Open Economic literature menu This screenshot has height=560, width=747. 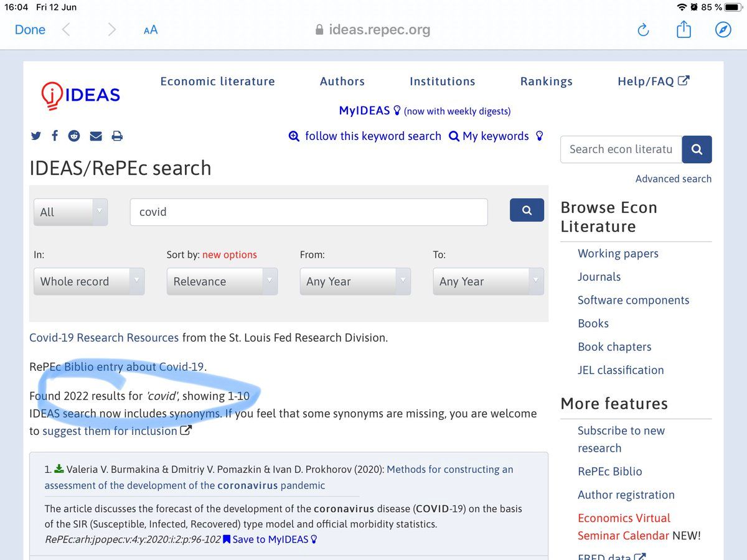(217, 82)
